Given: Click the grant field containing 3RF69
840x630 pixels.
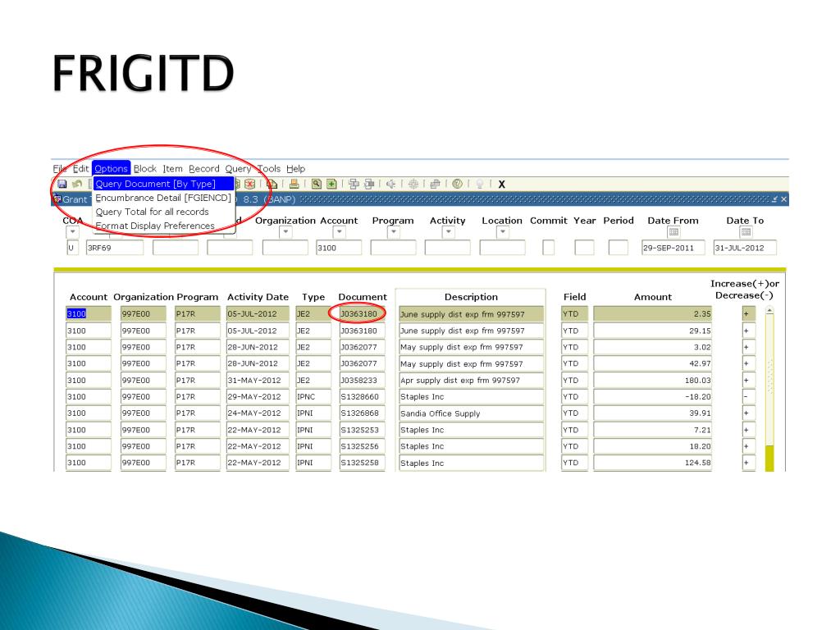Looking at the screenshot, I should point(115,248).
